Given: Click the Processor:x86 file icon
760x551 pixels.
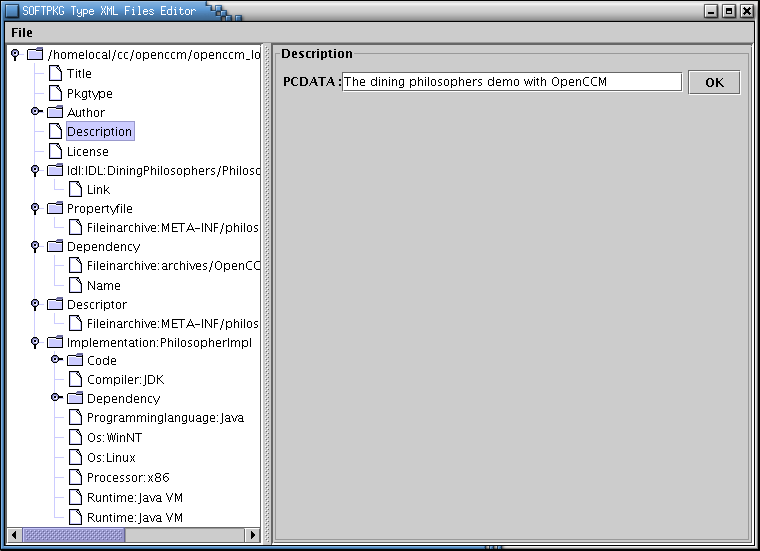Looking at the screenshot, I should pos(76,477).
